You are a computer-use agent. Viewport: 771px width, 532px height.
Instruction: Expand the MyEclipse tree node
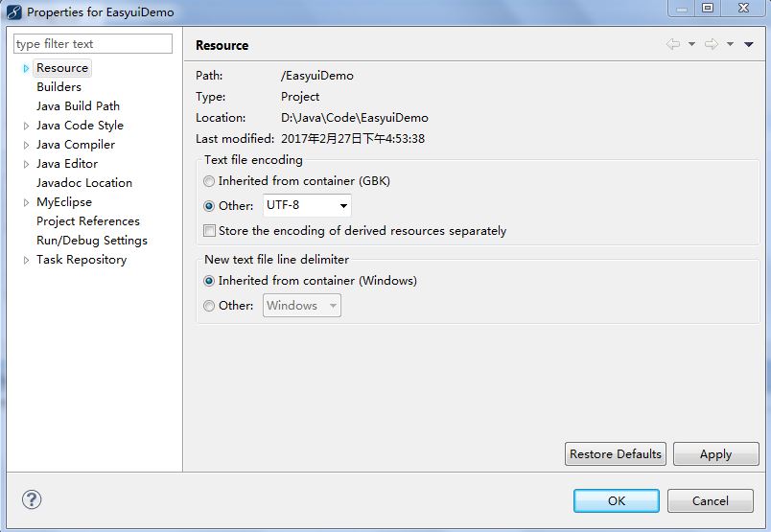pyautogui.click(x=26, y=202)
